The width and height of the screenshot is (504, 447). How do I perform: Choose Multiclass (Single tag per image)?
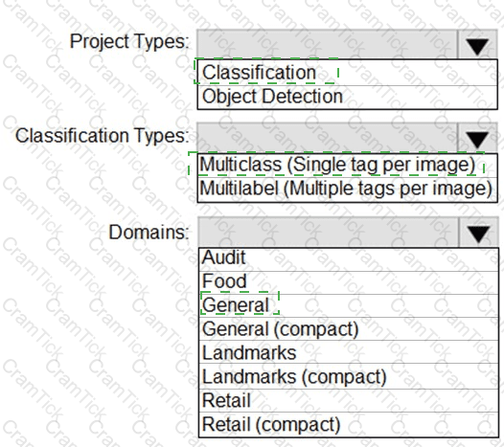(x=347, y=165)
